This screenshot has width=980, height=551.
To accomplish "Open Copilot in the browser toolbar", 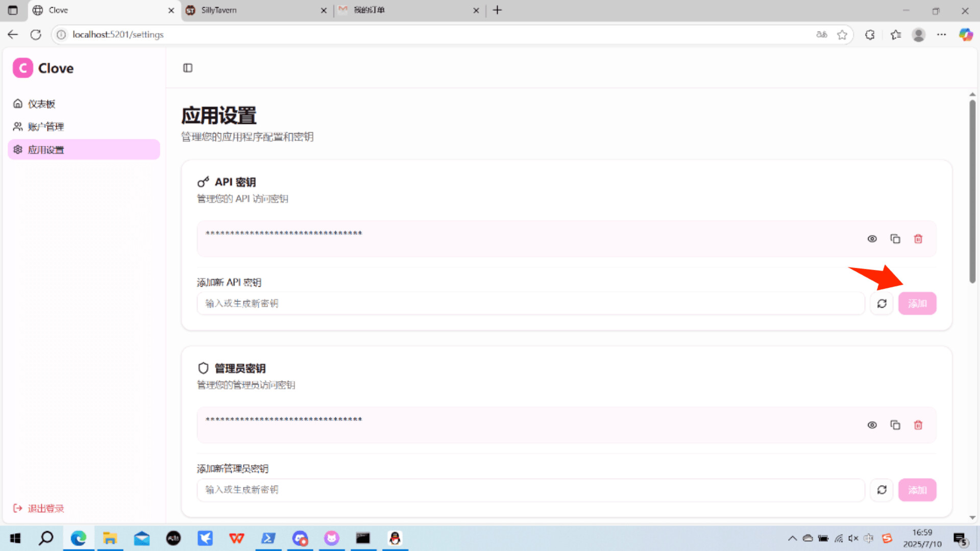I will click(x=965, y=35).
